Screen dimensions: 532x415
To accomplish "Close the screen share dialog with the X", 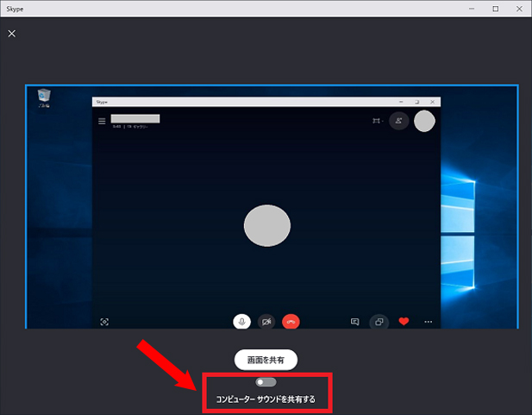I will pos(12,34).
